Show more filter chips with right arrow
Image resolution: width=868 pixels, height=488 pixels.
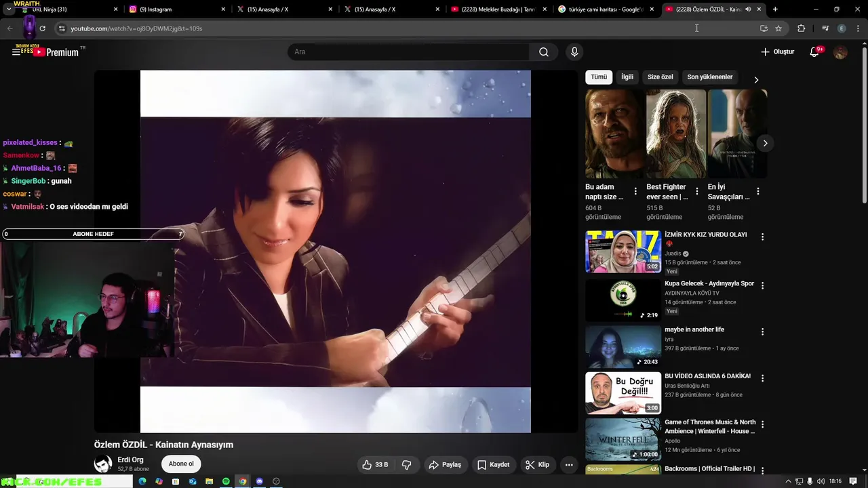(756, 79)
